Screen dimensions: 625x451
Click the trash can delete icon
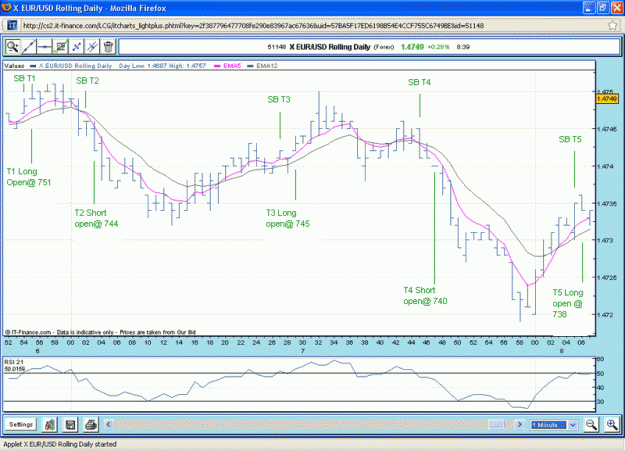[x=108, y=47]
